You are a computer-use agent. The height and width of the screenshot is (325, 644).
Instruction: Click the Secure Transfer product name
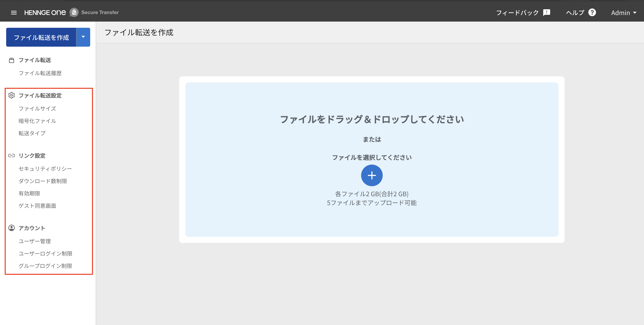(100, 13)
